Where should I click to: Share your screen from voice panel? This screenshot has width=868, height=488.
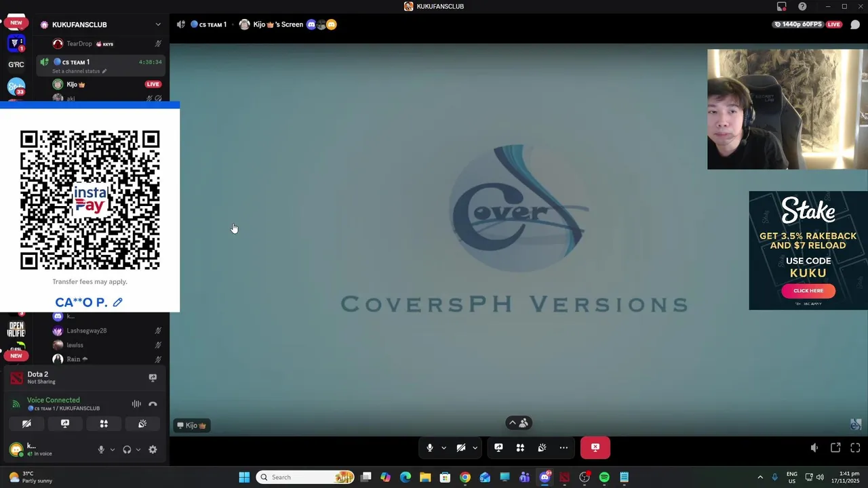click(x=65, y=424)
